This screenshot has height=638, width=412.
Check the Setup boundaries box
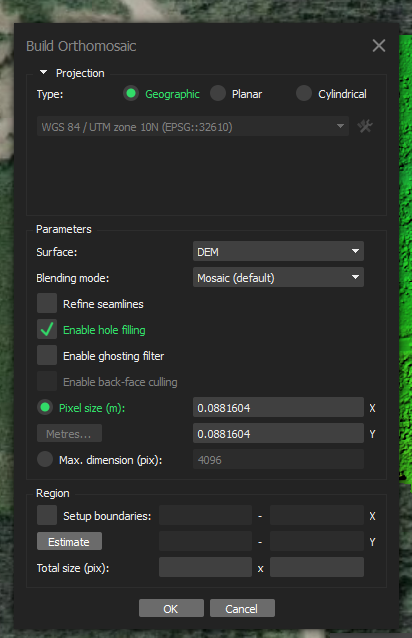[x=47, y=516]
